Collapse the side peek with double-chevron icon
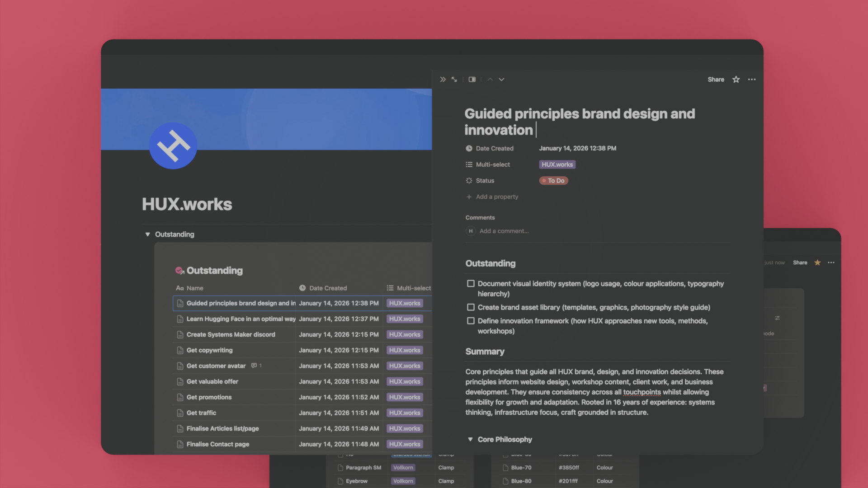The width and height of the screenshot is (868, 488). click(443, 79)
